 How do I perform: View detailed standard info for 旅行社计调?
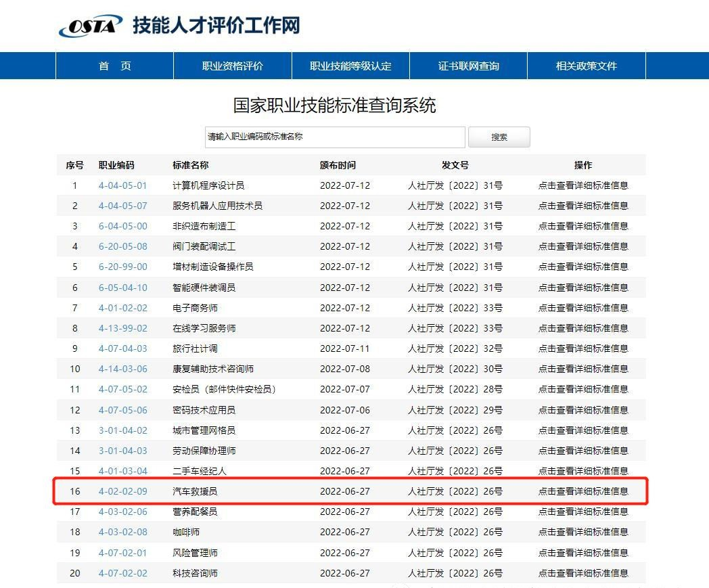click(x=582, y=348)
